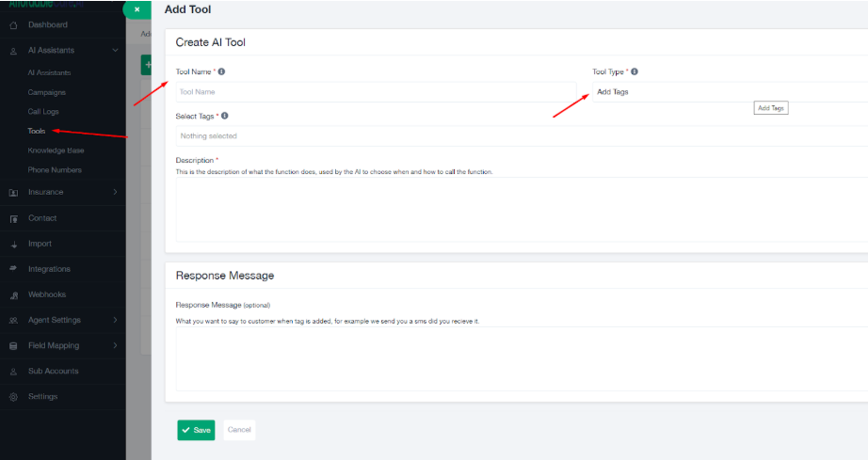Click the Settings gear icon in sidebar
868x460 pixels.
click(x=13, y=397)
